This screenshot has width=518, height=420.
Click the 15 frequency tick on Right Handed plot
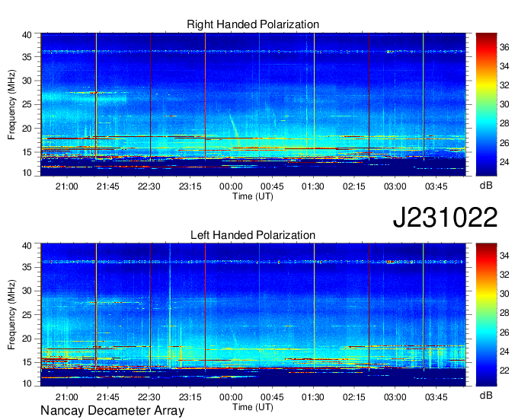coord(27,152)
